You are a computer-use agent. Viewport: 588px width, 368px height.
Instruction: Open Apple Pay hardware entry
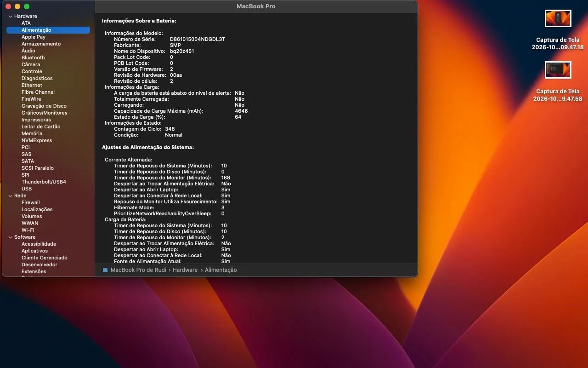tap(34, 37)
